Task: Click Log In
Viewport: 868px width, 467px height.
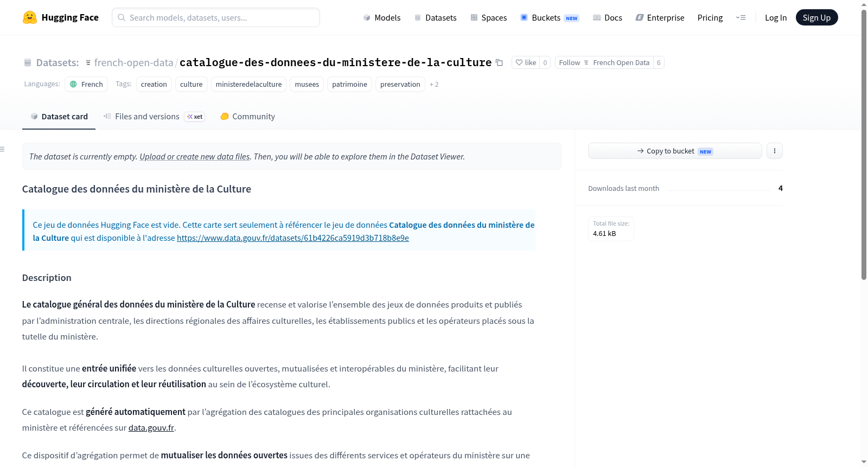Action: (776, 17)
